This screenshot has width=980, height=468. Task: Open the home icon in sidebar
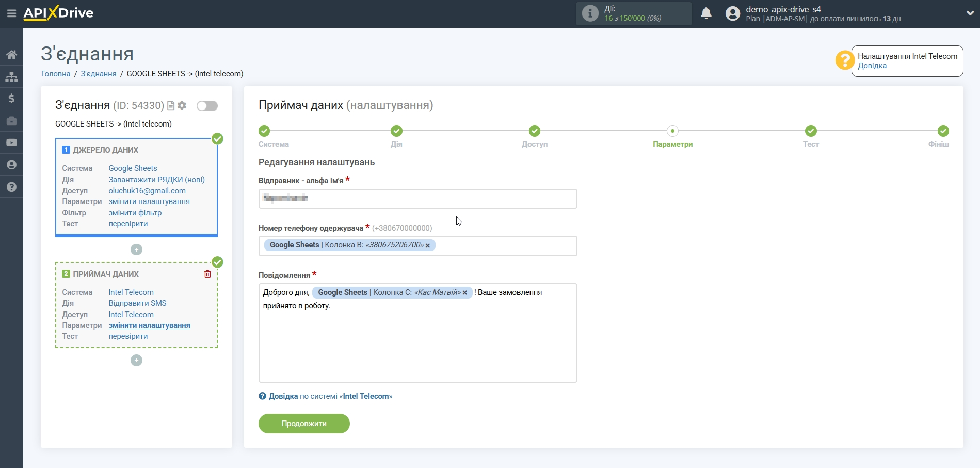11,55
